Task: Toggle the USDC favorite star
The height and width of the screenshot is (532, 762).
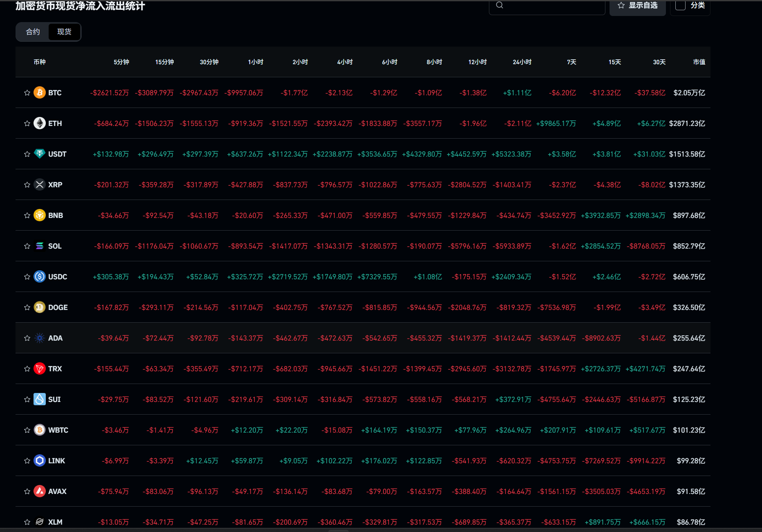Action: click(27, 277)
